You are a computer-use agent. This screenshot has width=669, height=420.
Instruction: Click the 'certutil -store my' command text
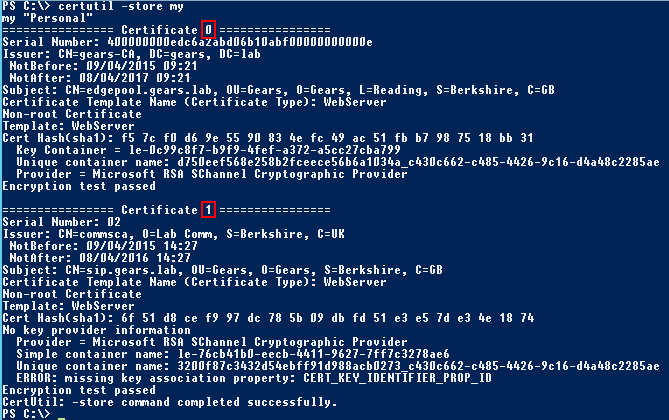click(x=121, y=6)
